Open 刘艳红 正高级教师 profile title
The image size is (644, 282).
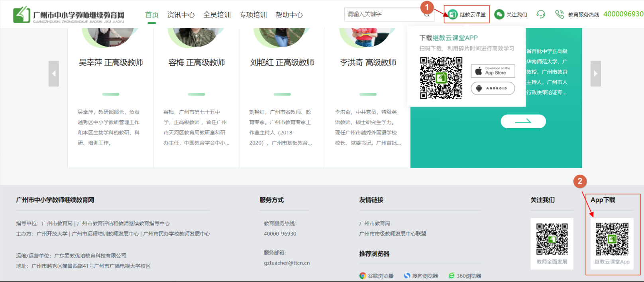click(282, 63)
